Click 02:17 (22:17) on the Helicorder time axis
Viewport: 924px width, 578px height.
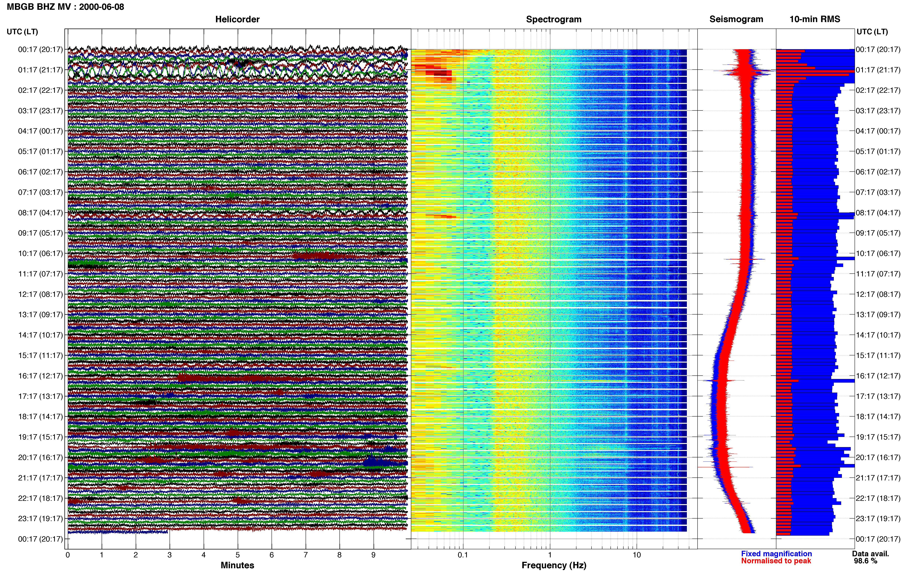41,90
